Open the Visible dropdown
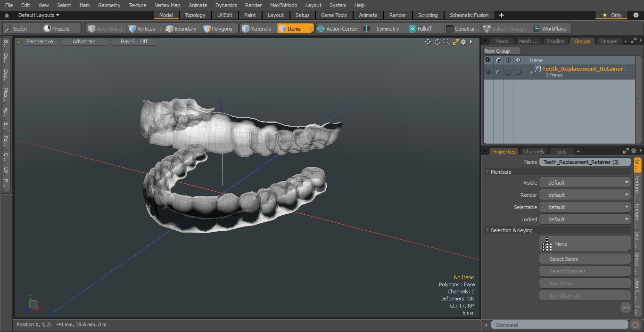 click(x=585, y=183)
